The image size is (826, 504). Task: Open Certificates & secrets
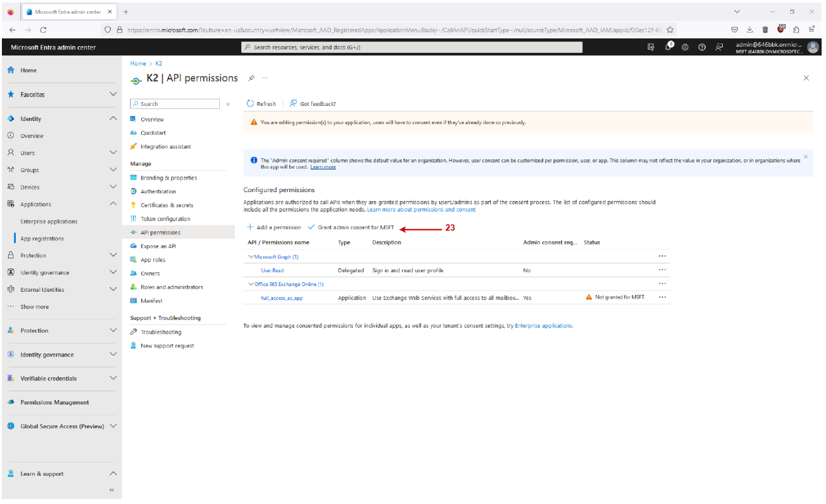(x=167, y=205)
